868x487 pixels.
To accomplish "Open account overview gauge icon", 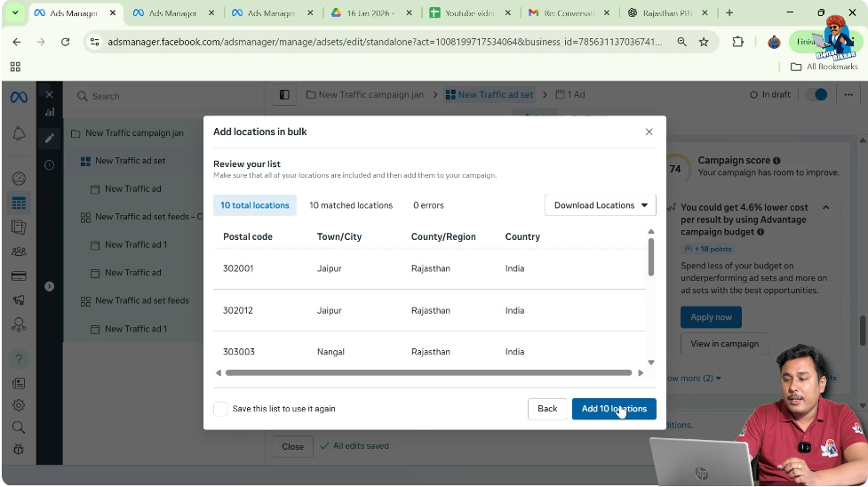I will [19, 179].
